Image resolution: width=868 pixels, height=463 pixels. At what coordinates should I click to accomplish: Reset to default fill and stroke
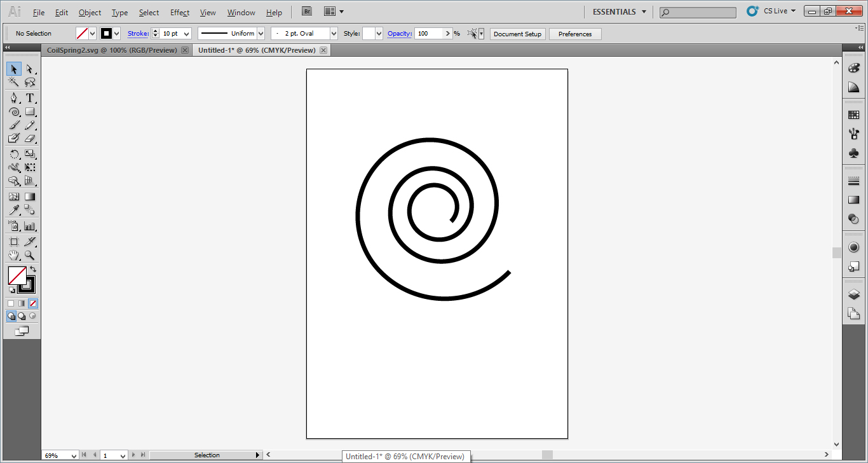(11, 290)
